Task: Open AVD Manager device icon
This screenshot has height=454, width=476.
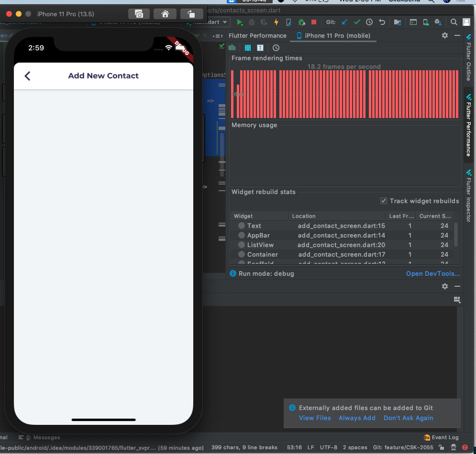Action: [426, 22]
